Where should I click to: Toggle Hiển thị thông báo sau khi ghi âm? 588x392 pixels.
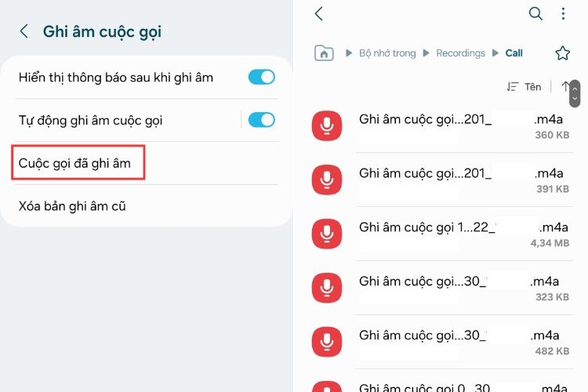(x=261, y=78)
